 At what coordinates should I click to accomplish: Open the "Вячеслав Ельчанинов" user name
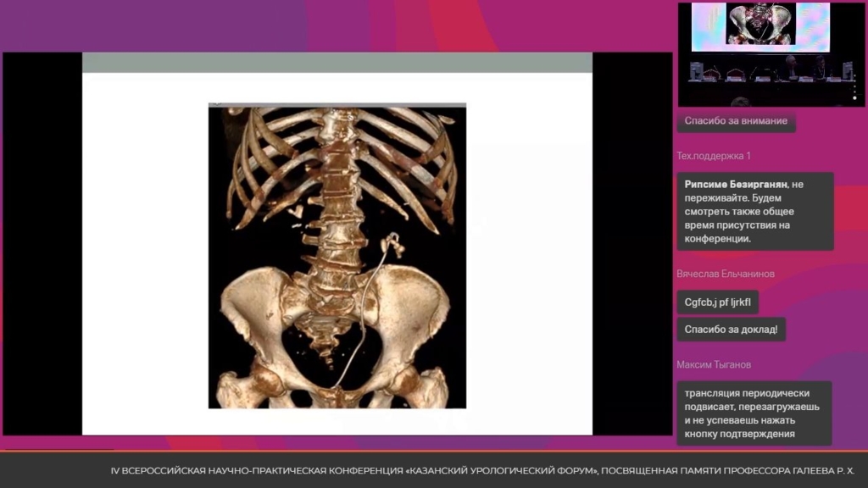tap(725, 274)
